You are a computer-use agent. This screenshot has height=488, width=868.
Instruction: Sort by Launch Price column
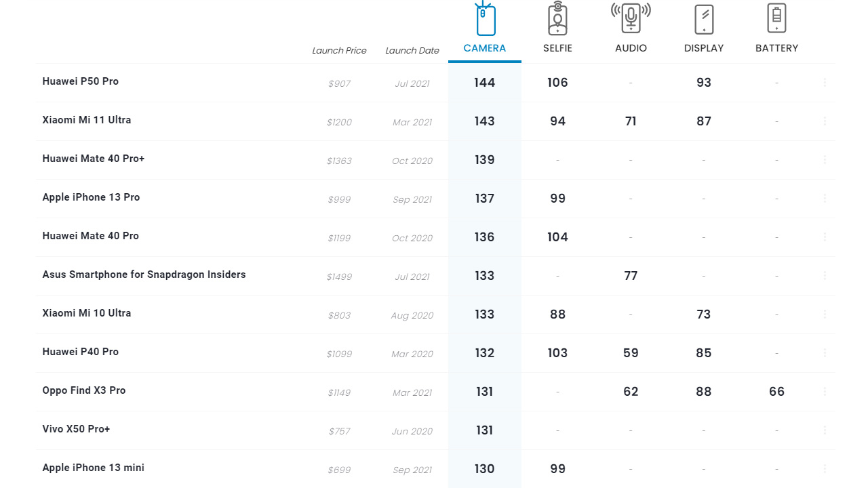[x=339, y=51]
